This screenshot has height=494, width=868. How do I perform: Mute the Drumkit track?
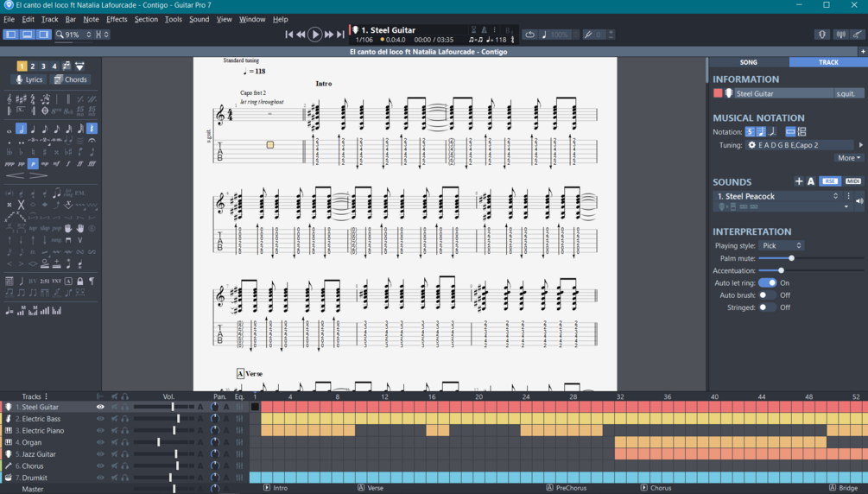(x=115, y=478)
